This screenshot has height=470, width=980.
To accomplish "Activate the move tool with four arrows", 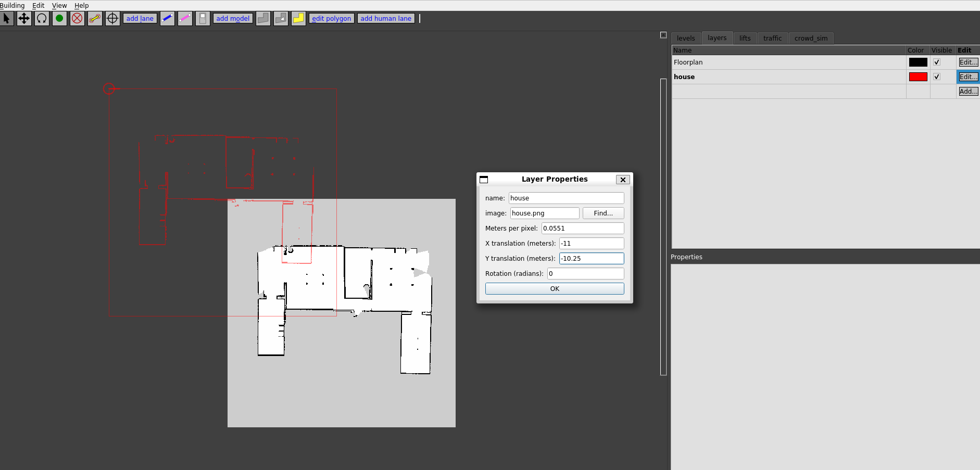I will pyautogui.click(x=24, y=19).
